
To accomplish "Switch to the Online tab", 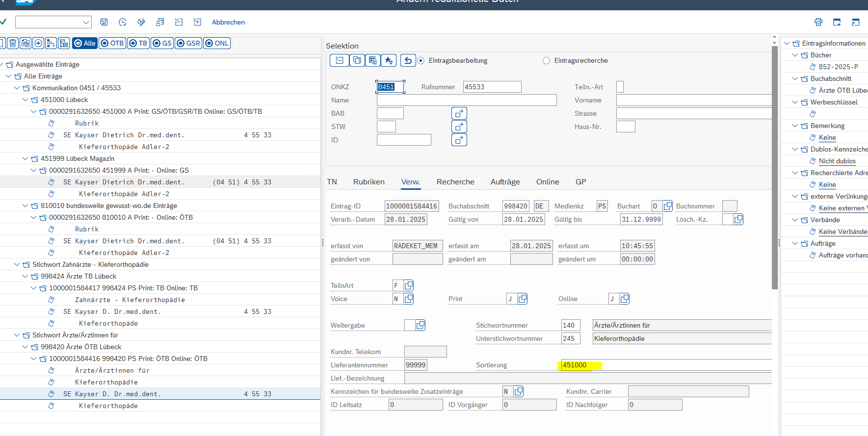I will click(x=548, y=181).
